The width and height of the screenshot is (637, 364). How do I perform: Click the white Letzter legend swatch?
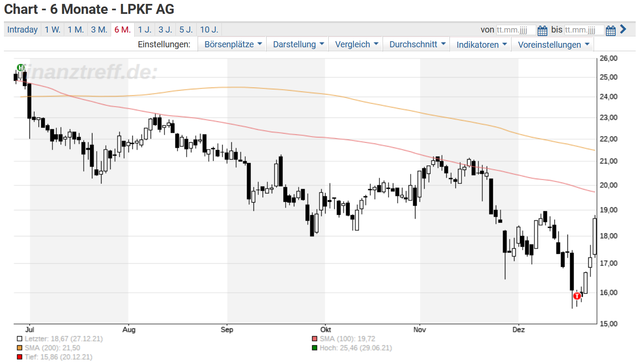(20, 339)
